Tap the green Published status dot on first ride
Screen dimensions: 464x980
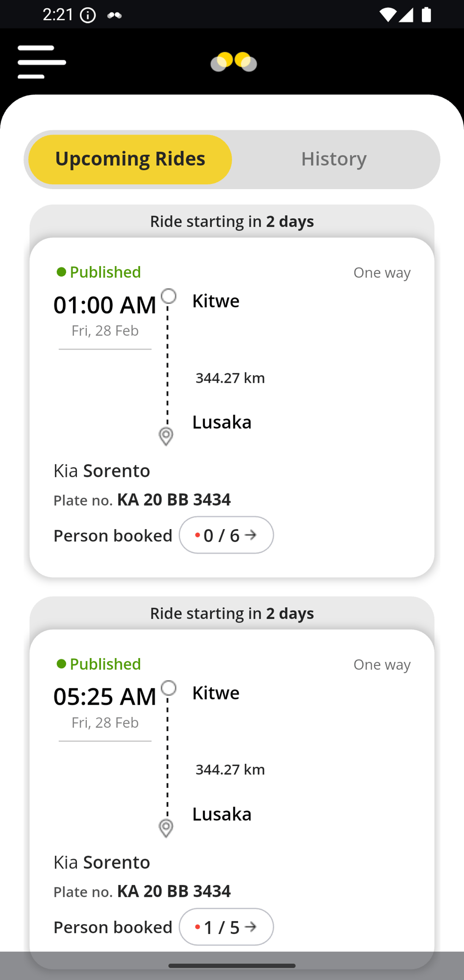click(61, 272)
